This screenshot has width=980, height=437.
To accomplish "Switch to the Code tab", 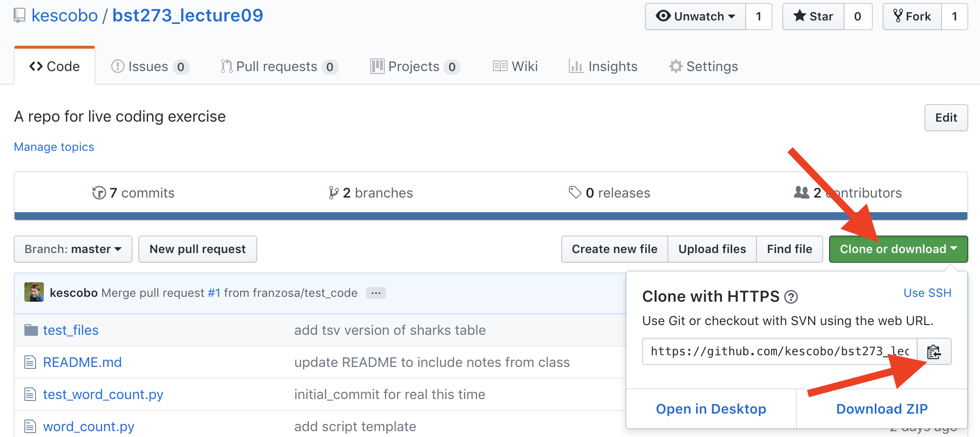I will (55, 66).
